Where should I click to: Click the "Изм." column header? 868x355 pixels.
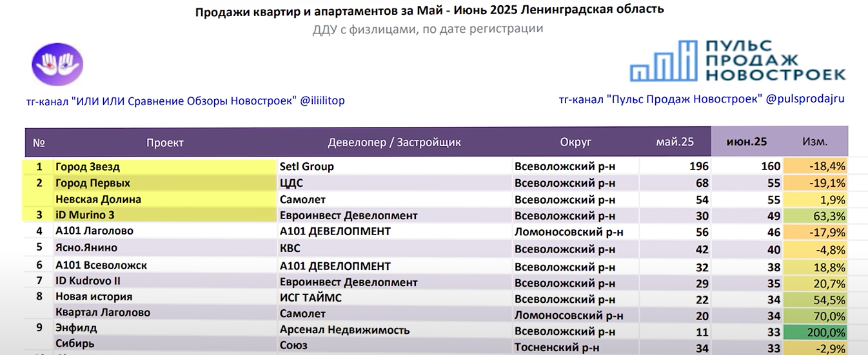point(815,142)
